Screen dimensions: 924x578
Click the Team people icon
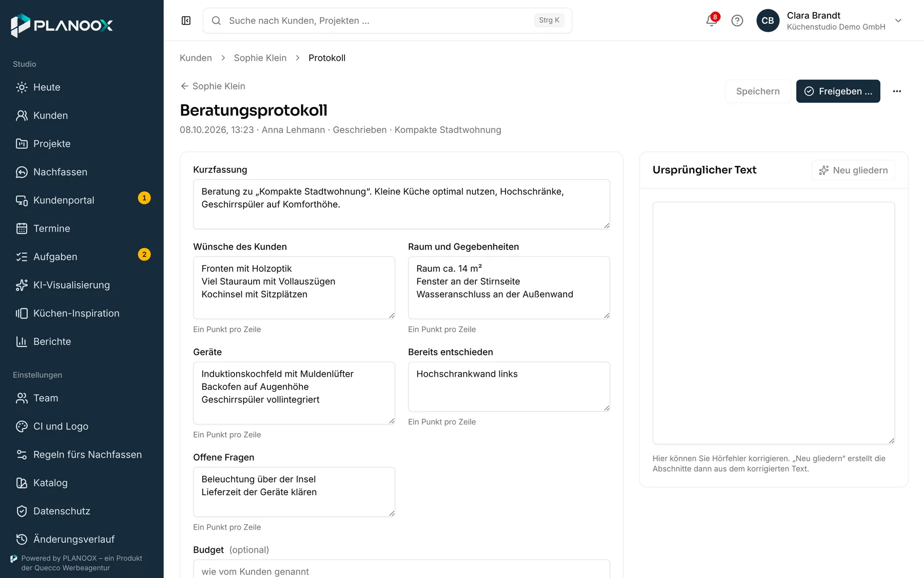point(22,398)
